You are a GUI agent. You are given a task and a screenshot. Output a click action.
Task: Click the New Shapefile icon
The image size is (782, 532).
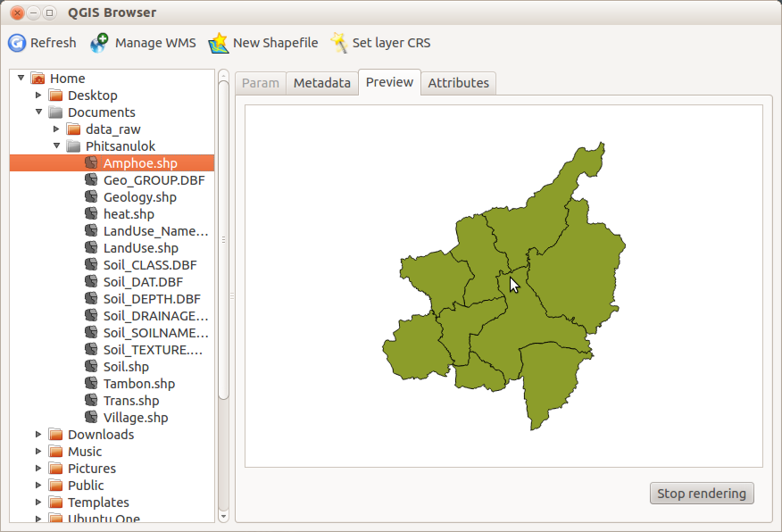217,42
